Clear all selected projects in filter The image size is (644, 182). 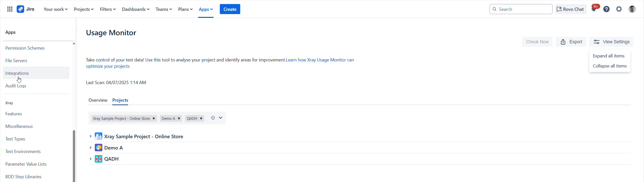click(213, 118)
